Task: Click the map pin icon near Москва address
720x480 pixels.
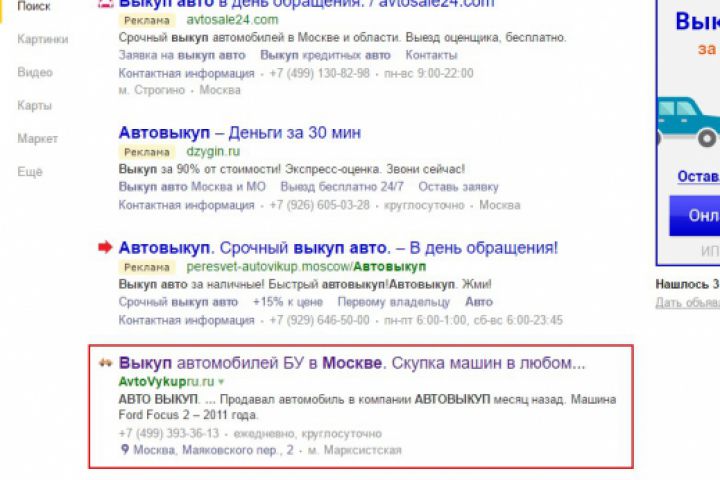Action: pos(124,449)
